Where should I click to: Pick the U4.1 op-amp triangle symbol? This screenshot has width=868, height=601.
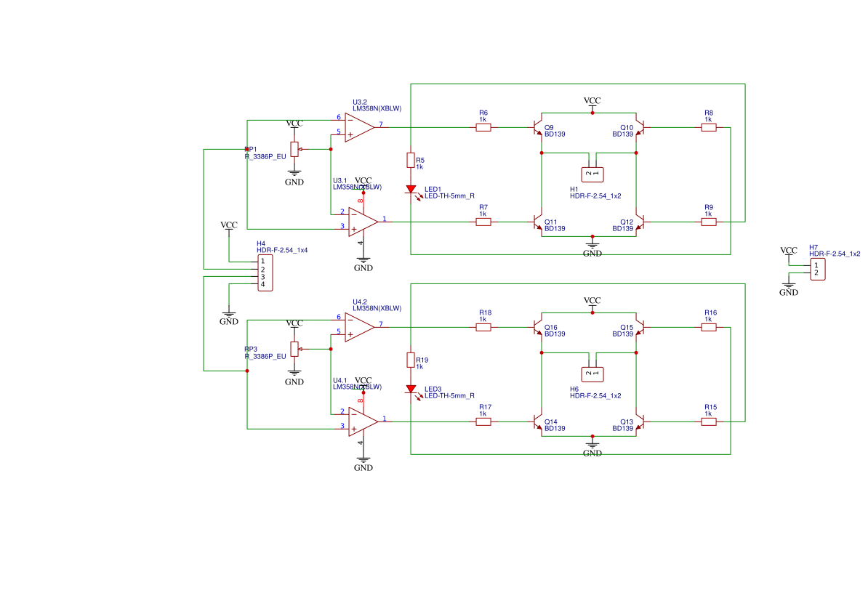click(363, 421)
